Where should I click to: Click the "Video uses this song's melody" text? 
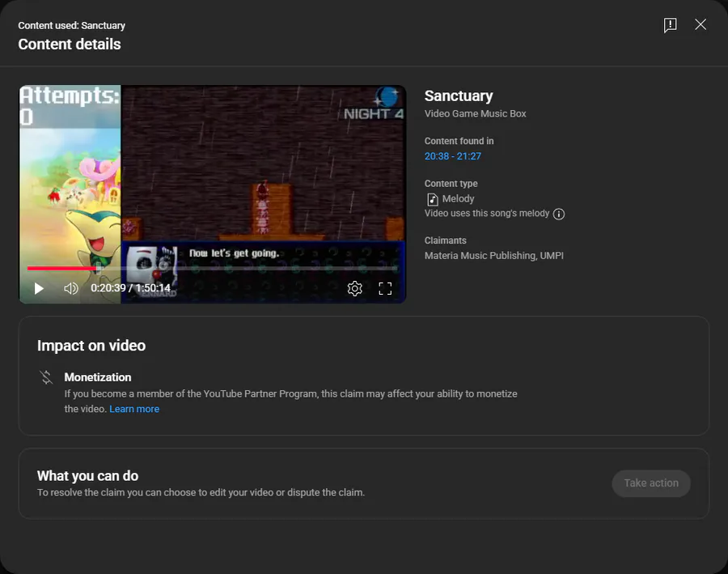pos(487,214)
